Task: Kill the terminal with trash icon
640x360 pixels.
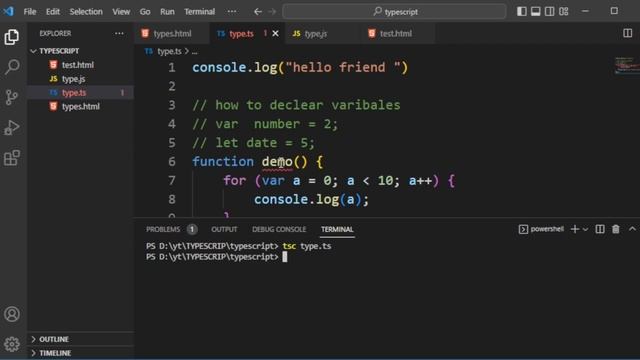Action: pos(616,229)
